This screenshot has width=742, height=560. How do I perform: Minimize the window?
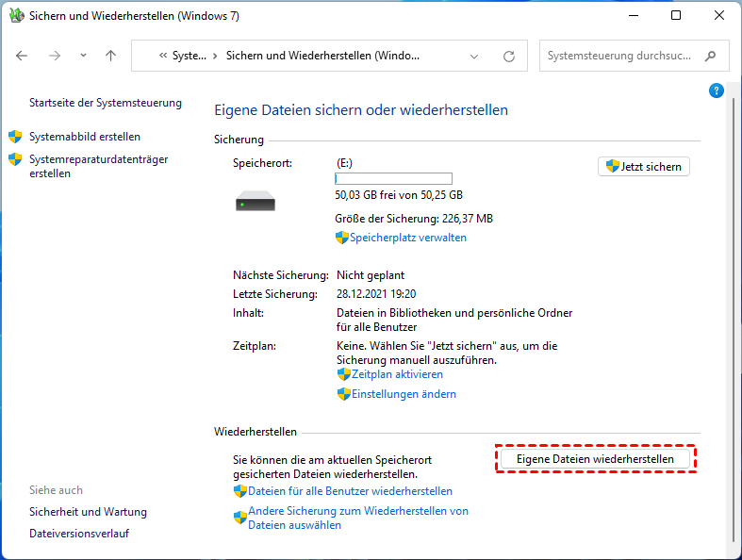point(634,16)
